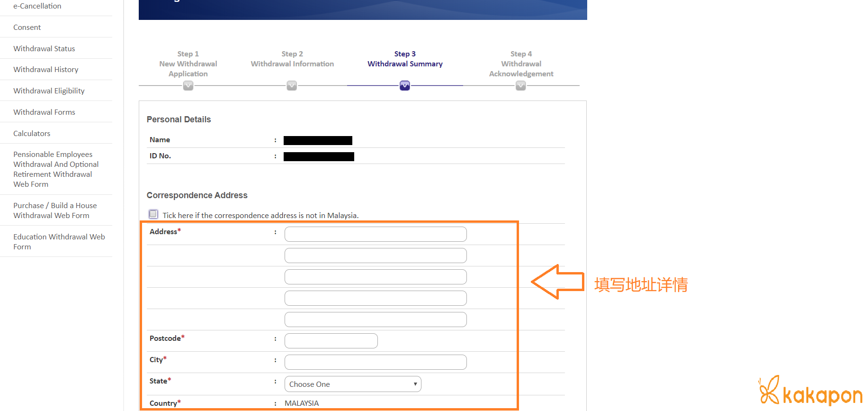Open the State Choose One dropdown
Screen dimensions: 868x411
tap(353, 384)
